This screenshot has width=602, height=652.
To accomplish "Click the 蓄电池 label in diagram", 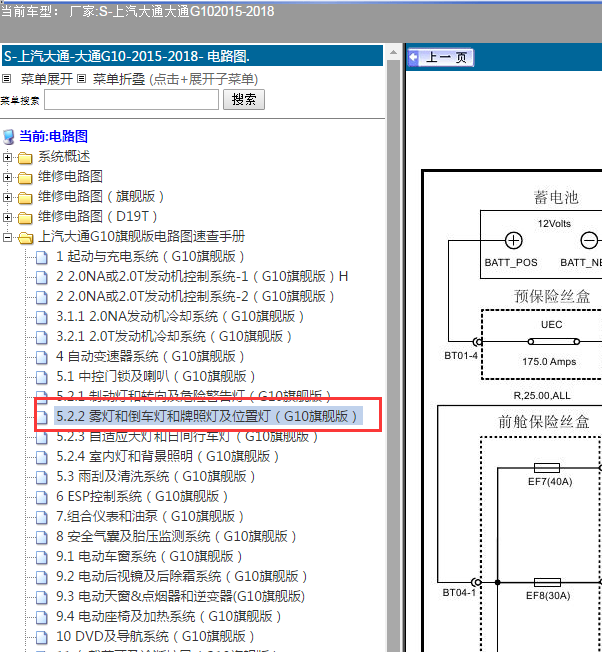I will (x=556, y=197).
